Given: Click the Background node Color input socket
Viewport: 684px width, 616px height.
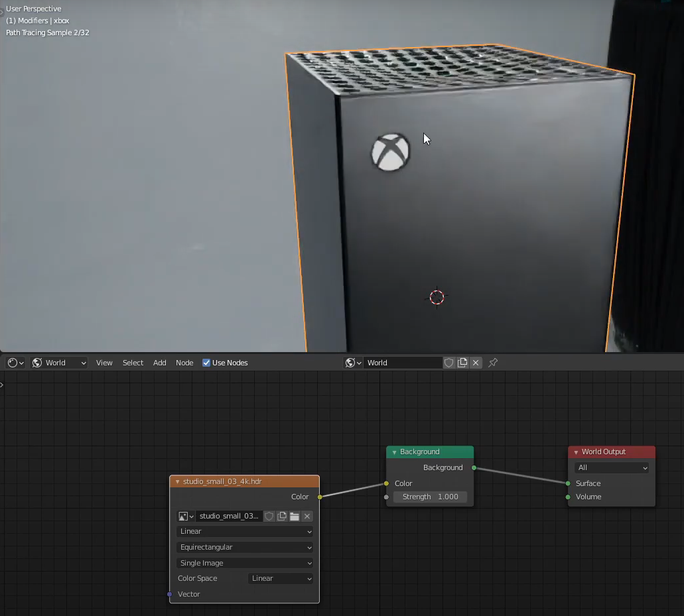Looking at the screenshot, I should point(386,483).
